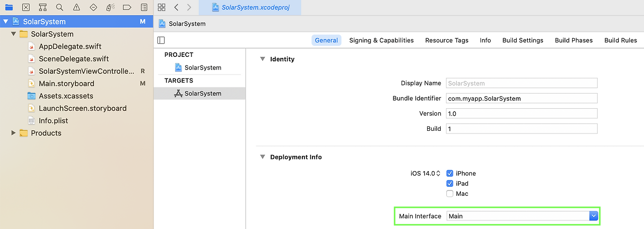644x229 pixels.
Task: Hide the project and targets list sidebar
Action: click(161, 40)
